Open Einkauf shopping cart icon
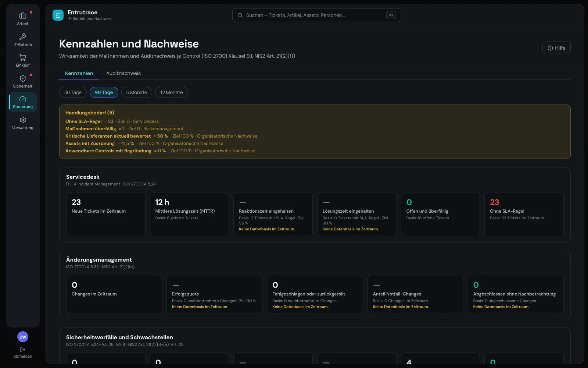The height and width of the screenshot is (368, 588). (x=23, y=57)
